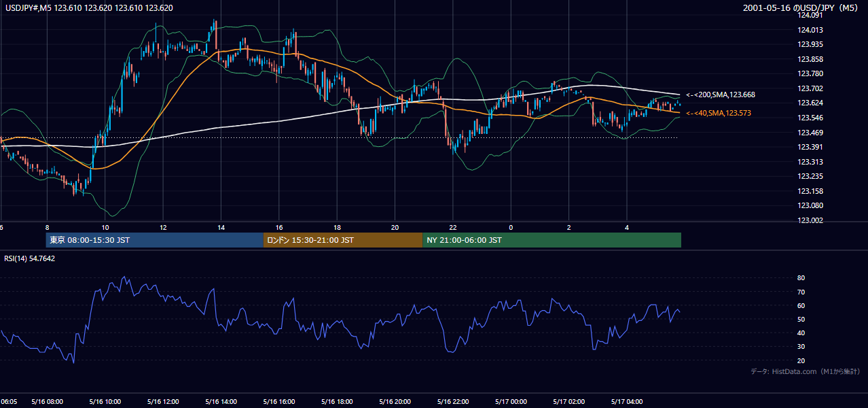Click the 124.091 price axis label
Image resolution: width=868 pixels, height=408 pixels.
[810, 15]
